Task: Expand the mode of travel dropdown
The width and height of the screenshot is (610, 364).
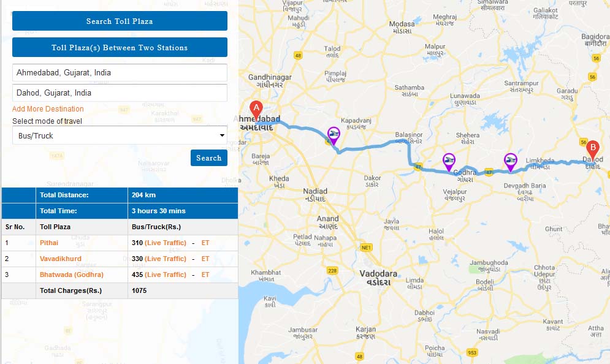Action: 120,135
